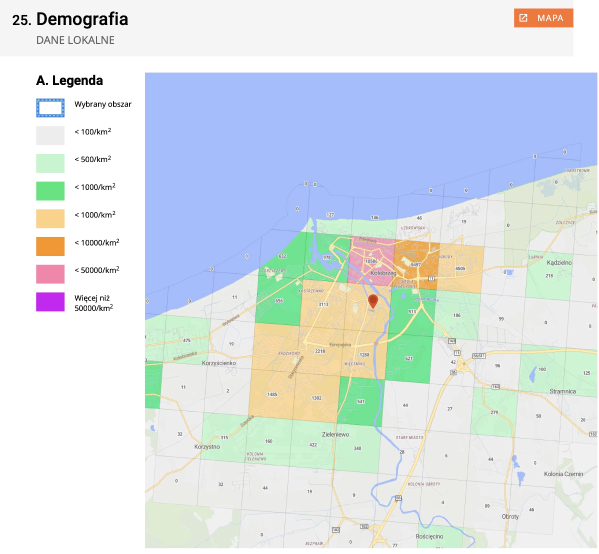Viewport: 599px width, 554px height.
Task: Click the density value 422 near Zieleniewo
Action: pos(313,445)
